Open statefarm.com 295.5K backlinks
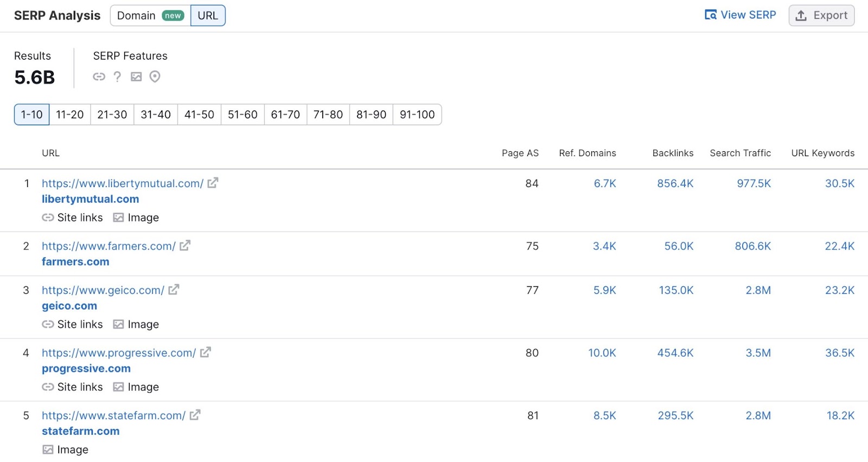 click(676, 415)
